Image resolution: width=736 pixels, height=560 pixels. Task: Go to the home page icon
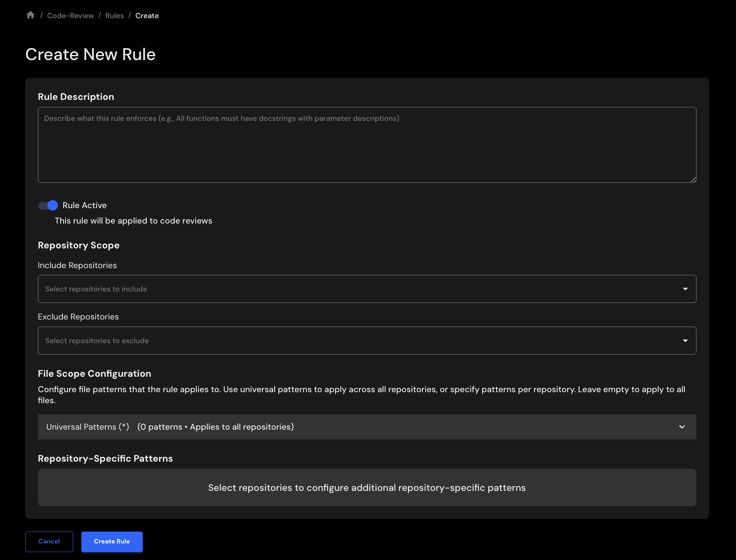[30, 15]
